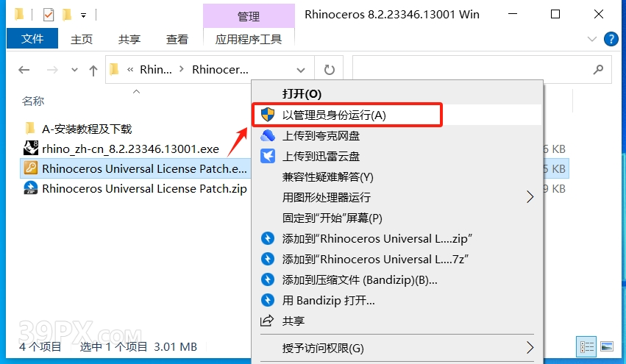Screen dimensions: 626x364
Task: Select the A-安装教程及下载 folder
Action: pyautogui.click(x=87, y=129)
